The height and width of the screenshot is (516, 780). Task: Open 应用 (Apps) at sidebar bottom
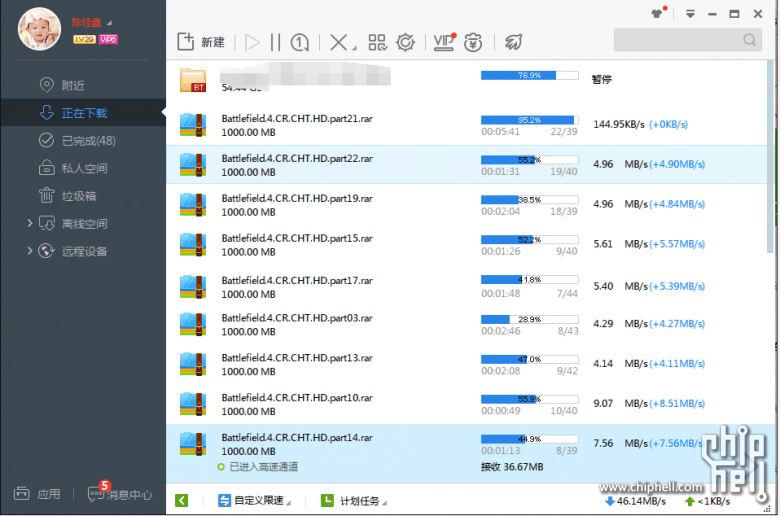click(37, 494)
